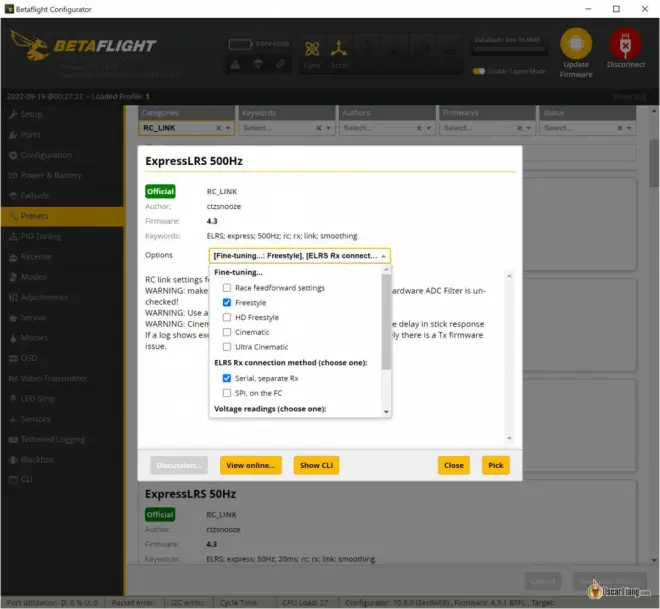Click the CLI sidebar icon
The image size is (660, 609).
pos(13,479)
